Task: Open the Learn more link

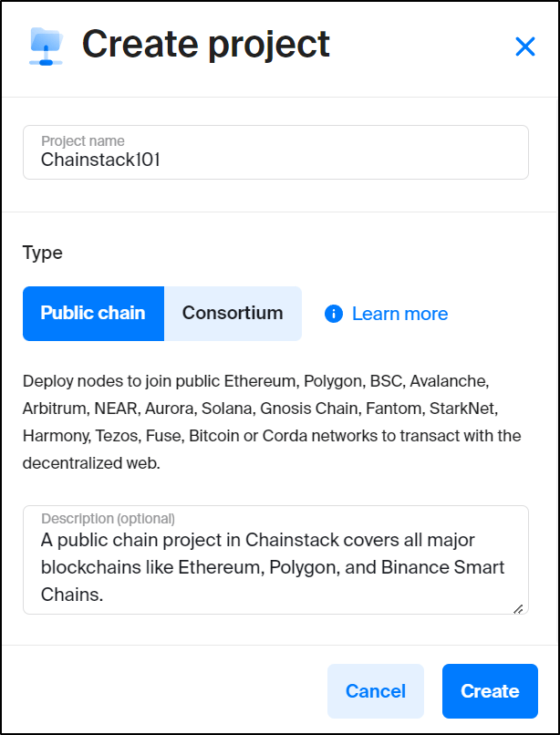Action: point(399,314)
